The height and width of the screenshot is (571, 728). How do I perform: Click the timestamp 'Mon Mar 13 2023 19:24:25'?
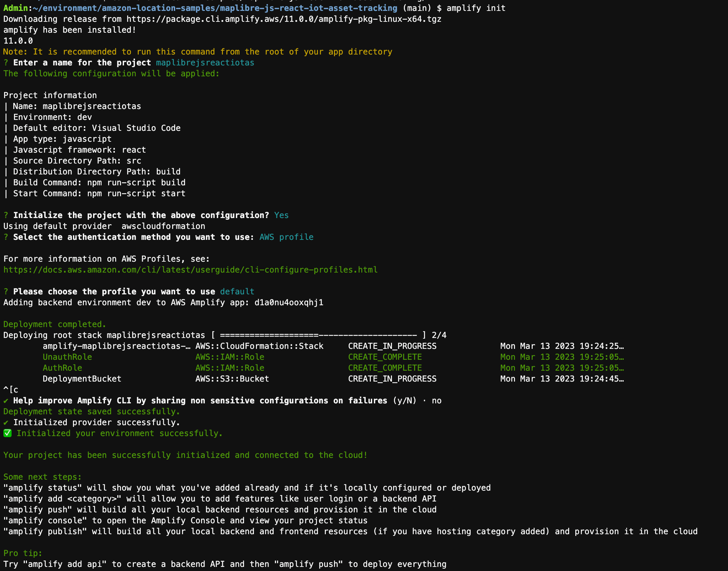click(562, 346)
